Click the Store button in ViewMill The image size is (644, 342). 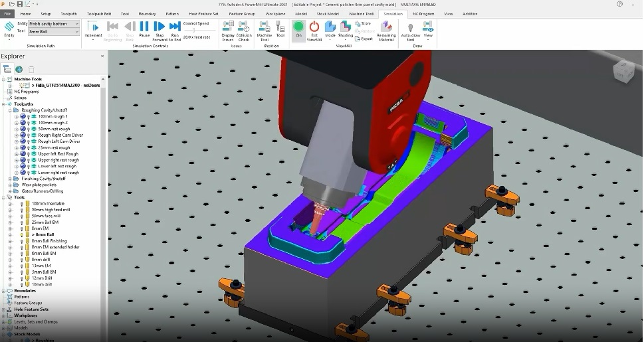click(365, 23)
